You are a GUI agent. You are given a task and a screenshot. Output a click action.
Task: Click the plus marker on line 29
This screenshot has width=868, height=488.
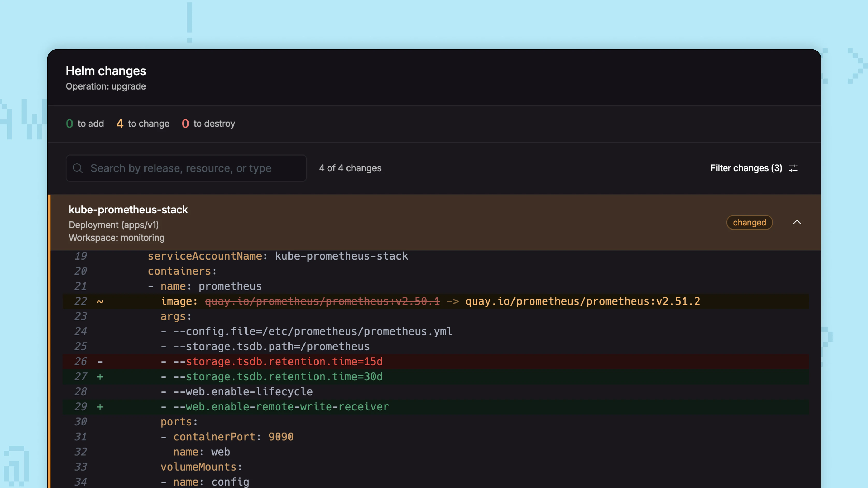coord(100,407)
